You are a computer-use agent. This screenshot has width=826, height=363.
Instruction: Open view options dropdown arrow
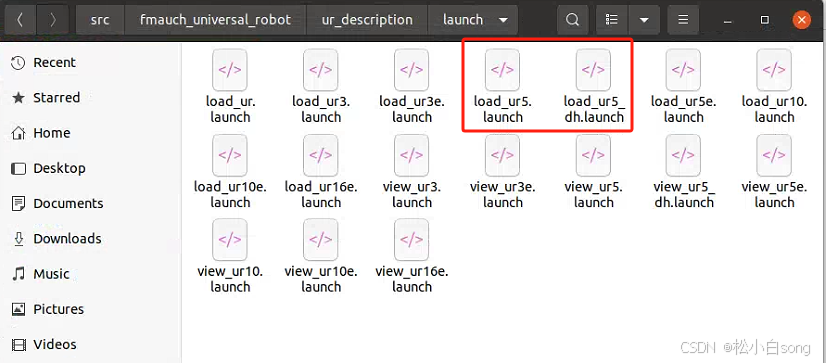644,20
